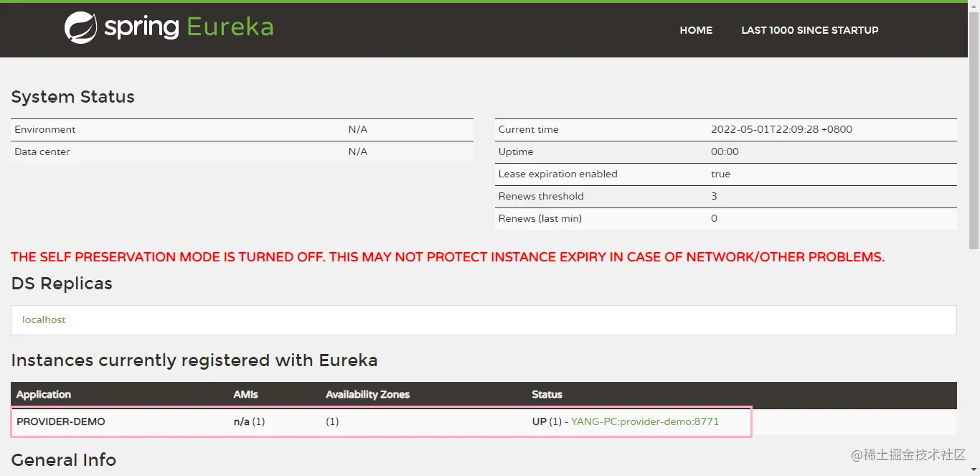
Task: Click the System Status heading
Action: [72, 97]
